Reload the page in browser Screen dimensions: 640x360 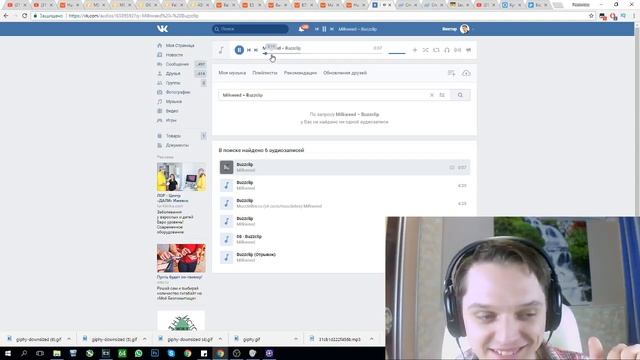24,16
